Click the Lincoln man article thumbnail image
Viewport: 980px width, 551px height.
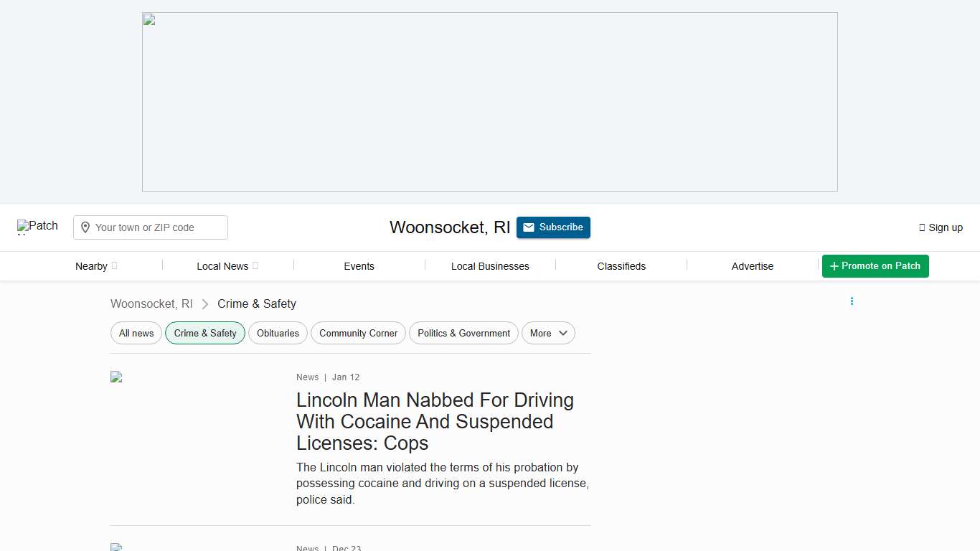click(116, 377)
